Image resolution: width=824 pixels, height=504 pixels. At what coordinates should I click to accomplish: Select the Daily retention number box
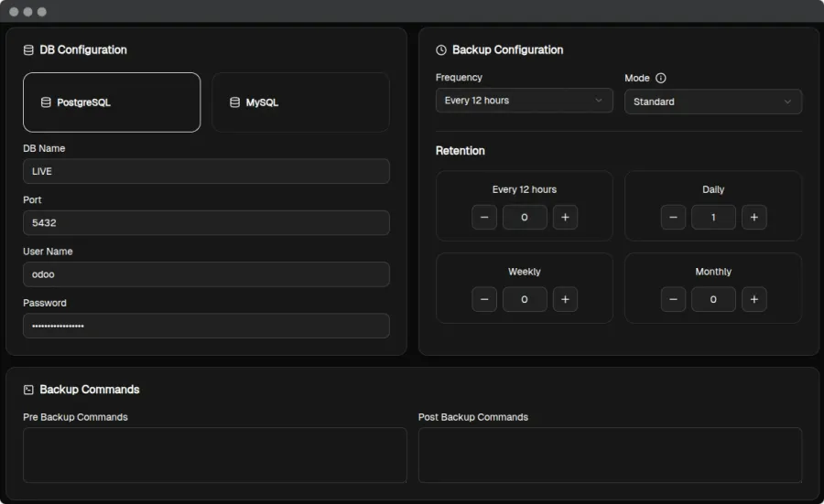click(713, 217)
